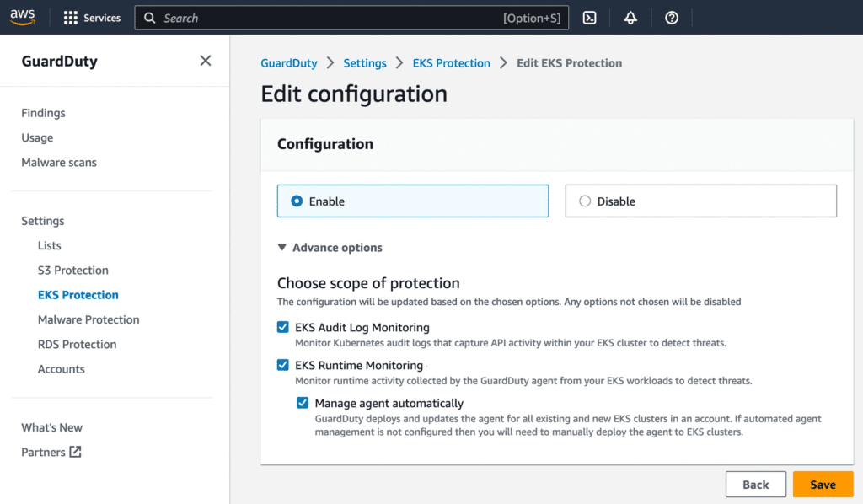Close the GuardDuty sidebar with the X icon

pos(205,61)
